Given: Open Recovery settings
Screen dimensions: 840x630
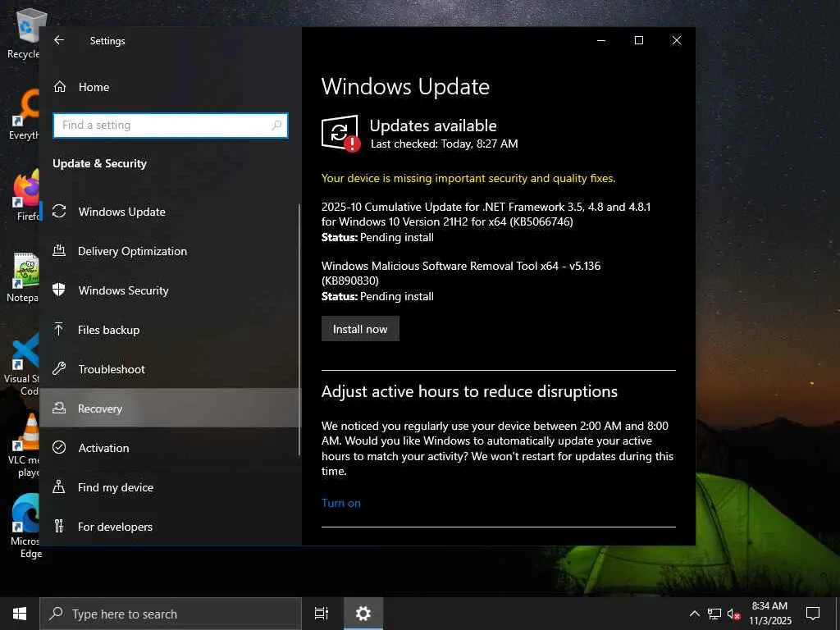Looking at the screenshot, I should [170, 409].
